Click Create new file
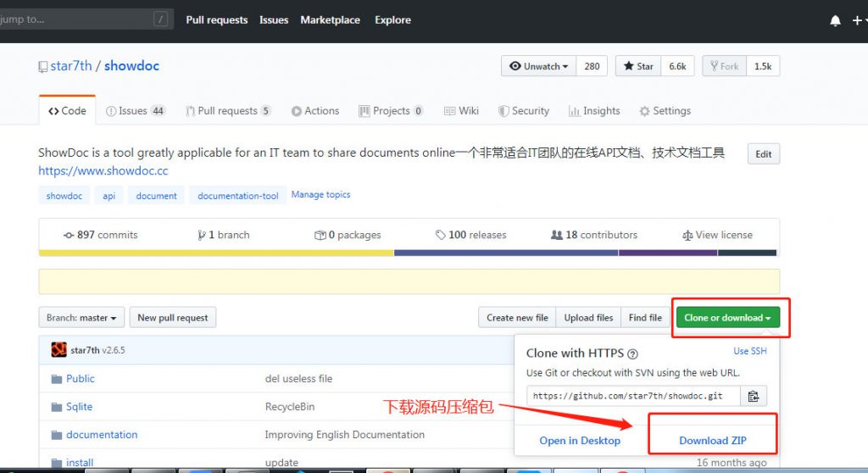Screen dimensions: 868x473 click(517, 317)
